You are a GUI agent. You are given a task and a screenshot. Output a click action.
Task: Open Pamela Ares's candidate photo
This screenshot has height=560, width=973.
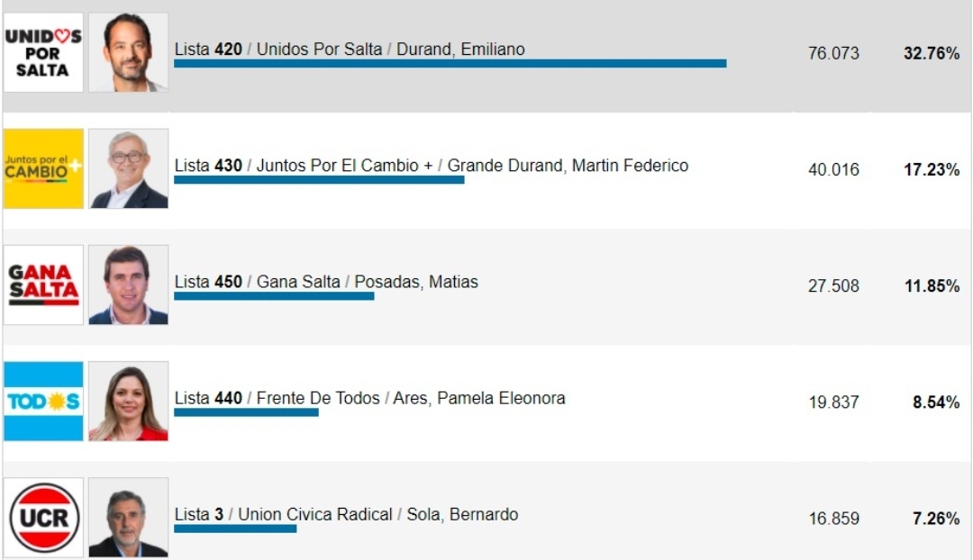(x=129, y=402)
